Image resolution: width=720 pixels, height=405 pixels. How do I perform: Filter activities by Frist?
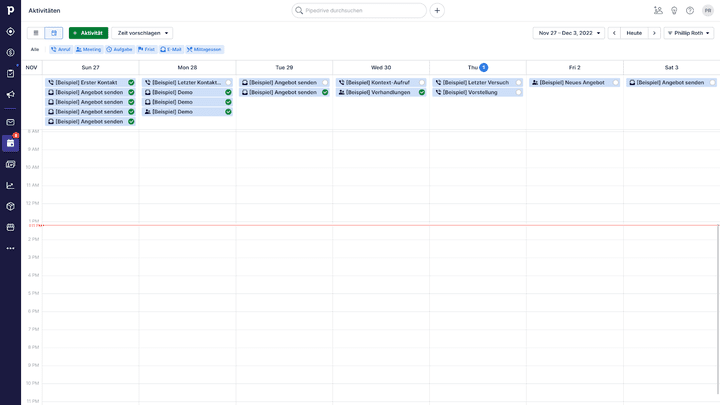point(146,49)
